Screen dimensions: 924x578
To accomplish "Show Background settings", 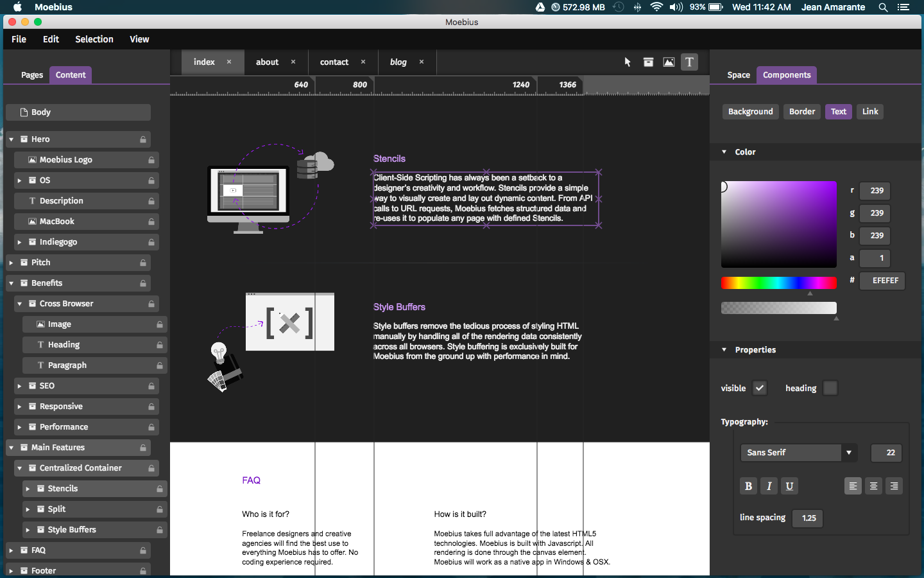I will tap(751, 112).
